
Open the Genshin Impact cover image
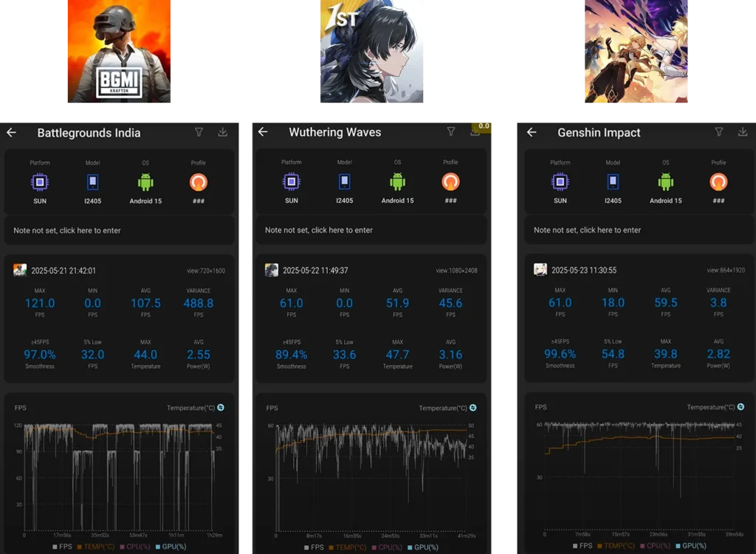tap(636, 51)
